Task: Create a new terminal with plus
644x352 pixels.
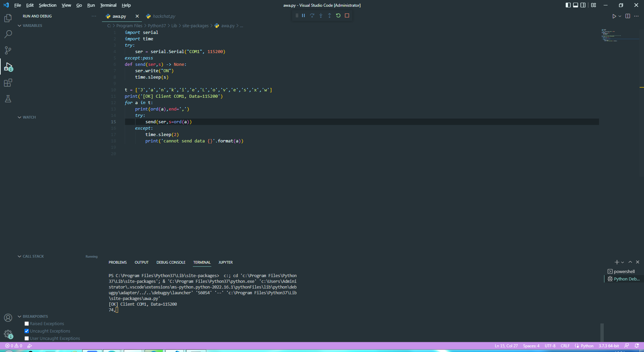Action: (616, 262)
